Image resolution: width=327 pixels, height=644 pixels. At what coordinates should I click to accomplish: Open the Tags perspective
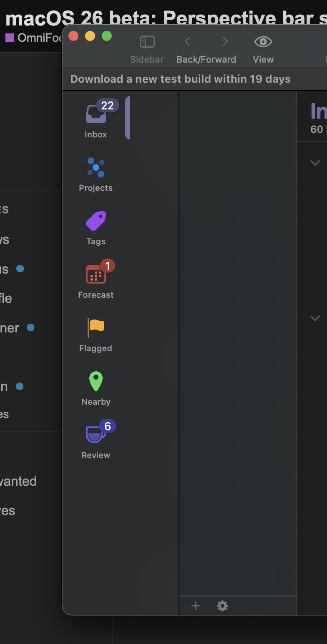[x=96, y=228]
